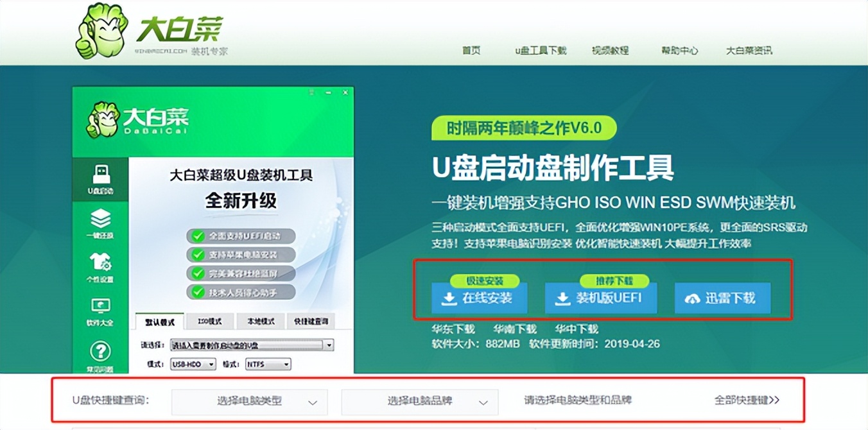Click the 全新升级 heading in the app preview
868x430 pixels.
[x=241, y=200]
